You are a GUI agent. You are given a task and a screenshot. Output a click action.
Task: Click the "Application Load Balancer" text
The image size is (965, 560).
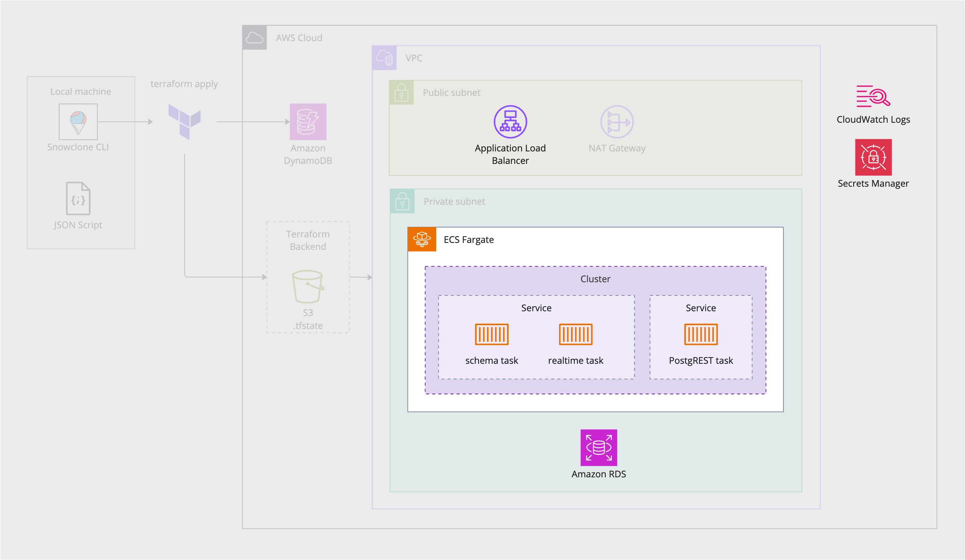tap(510, 155)
